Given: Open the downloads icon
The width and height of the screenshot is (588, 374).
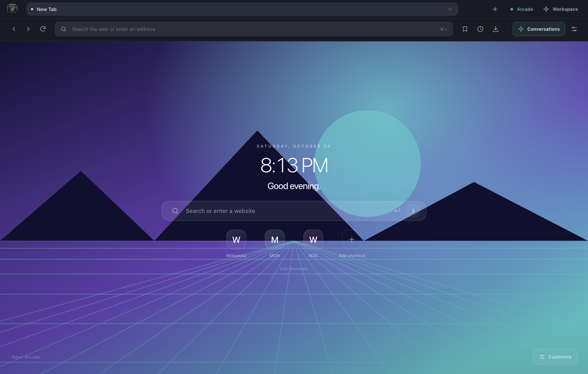Looking at the screenshot, I should [495, 29].
